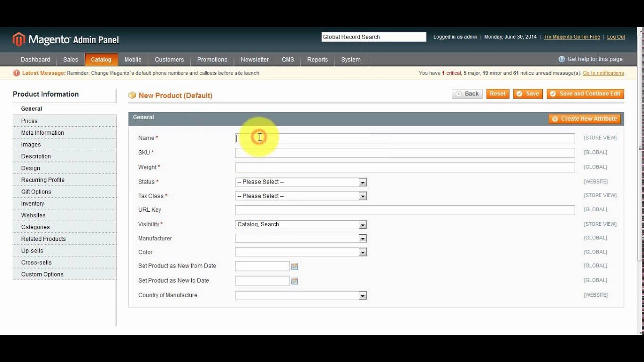Open the Mobile menu
Screen dimensions: 644x362
(x=133, y=59)
